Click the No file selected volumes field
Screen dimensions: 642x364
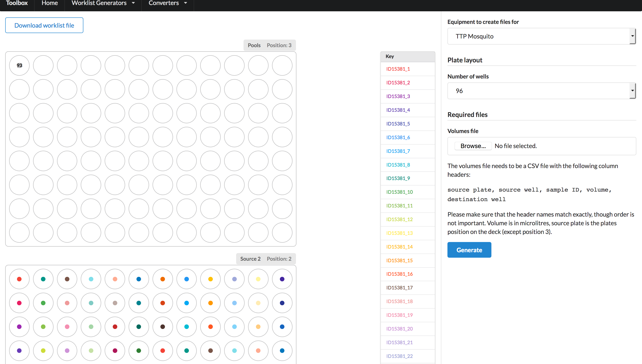pos(515,146)
